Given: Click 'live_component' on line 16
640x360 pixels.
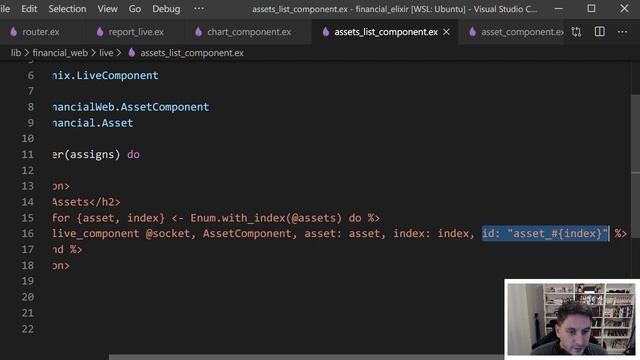Looking at the screenshot, I should pyautogui.click(x=96, y=234).
